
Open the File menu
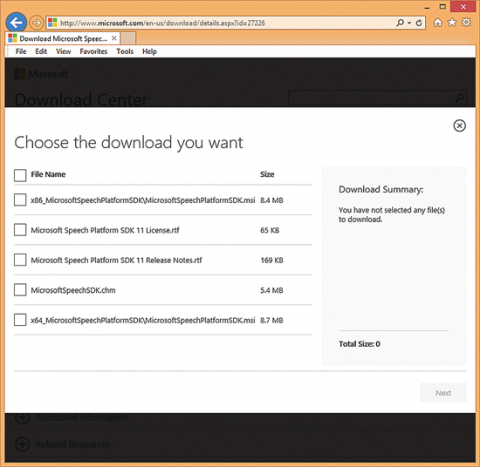[21, 51]
